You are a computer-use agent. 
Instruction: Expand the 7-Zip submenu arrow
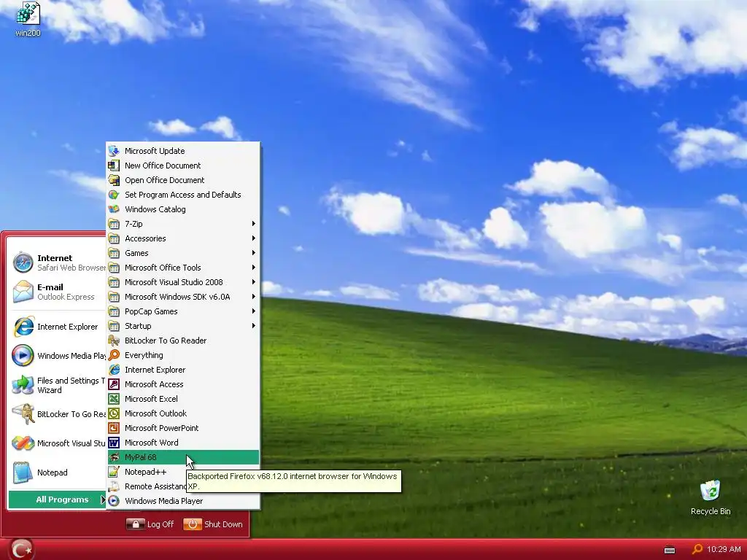(x=253, y=224)
